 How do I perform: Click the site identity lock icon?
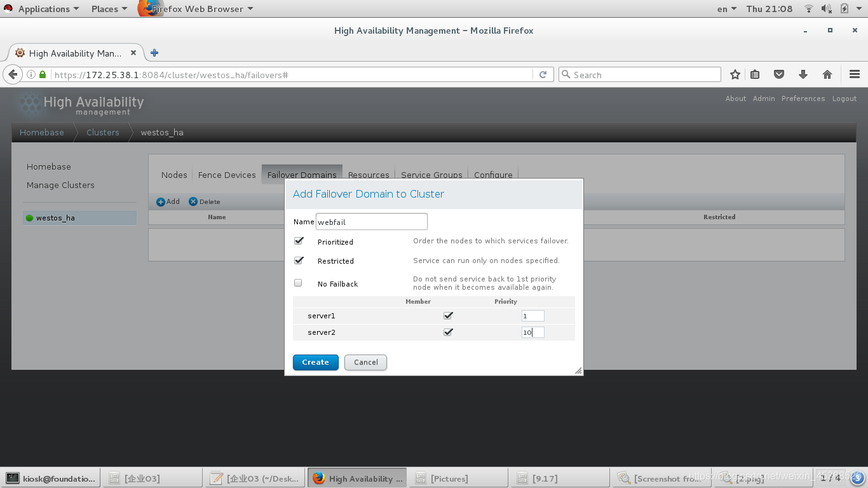click(x=43, y=74)
